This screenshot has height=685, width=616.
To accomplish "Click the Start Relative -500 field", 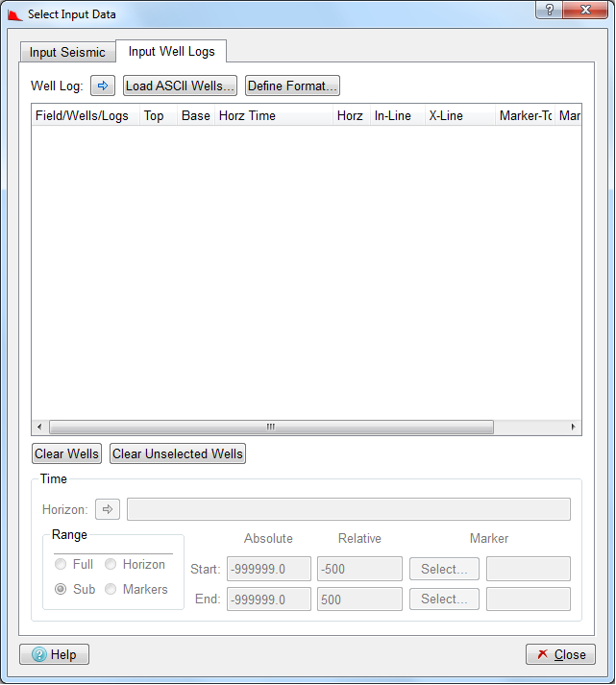I will pos(359,569).
